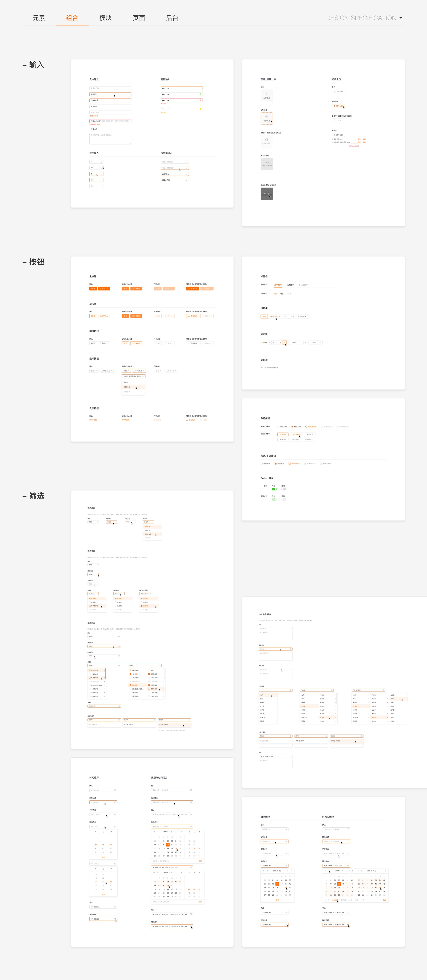Click calendar icon in 日期选择 默认 field
Viewport: 427px width, 980px height.
pos(286,829)
